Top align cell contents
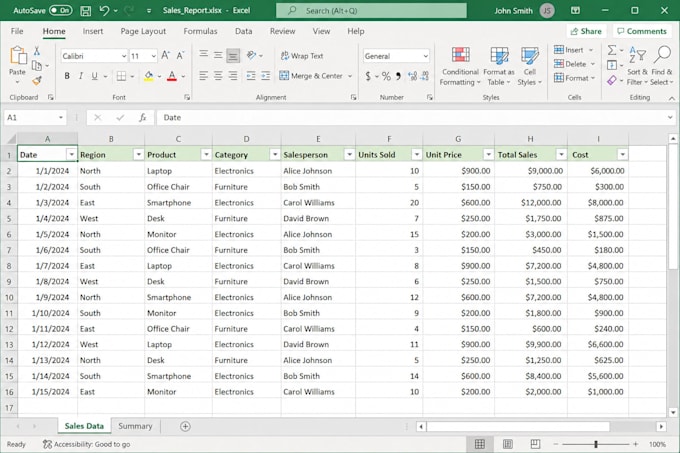Screen dimensions: 680x453 click(x=203, y=55)
